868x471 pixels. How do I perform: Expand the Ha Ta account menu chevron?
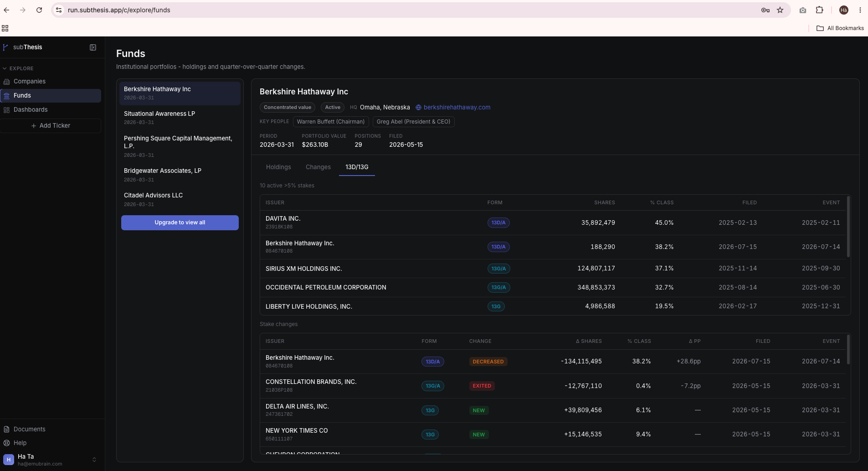pos(94,460)
